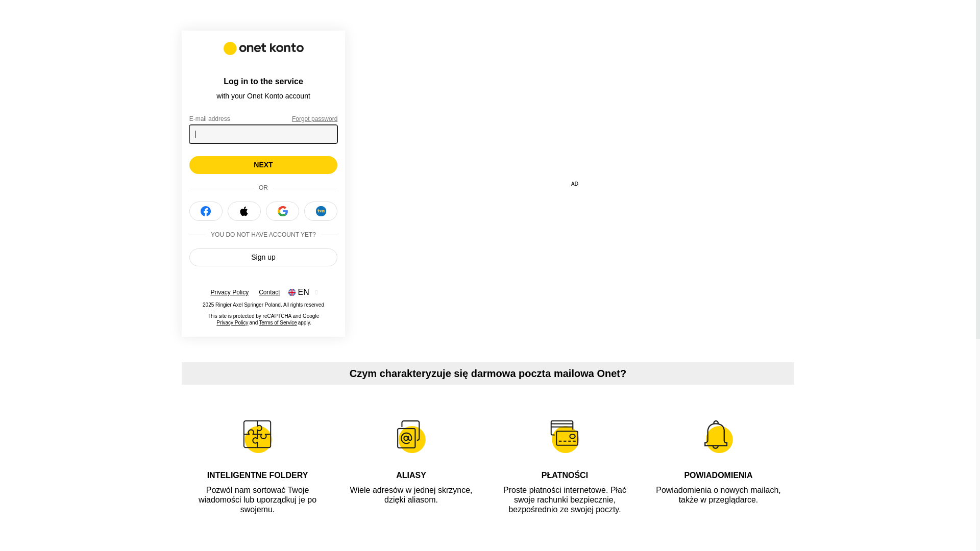Click the yellow NEXT button
980x551 pixels.
tap(263, 165)
